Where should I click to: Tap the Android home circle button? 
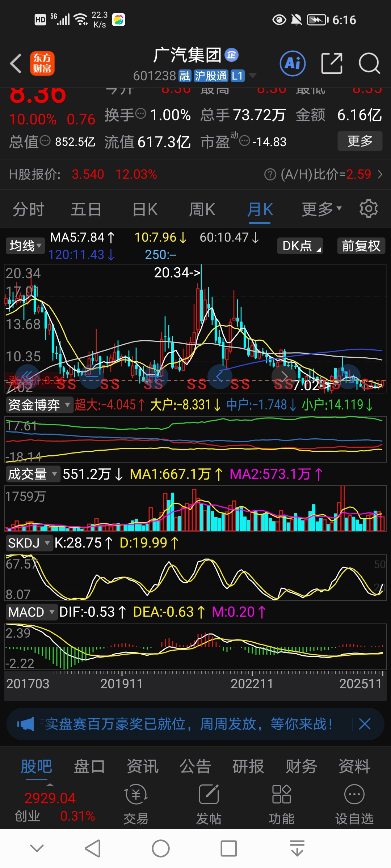pos(161,848)
